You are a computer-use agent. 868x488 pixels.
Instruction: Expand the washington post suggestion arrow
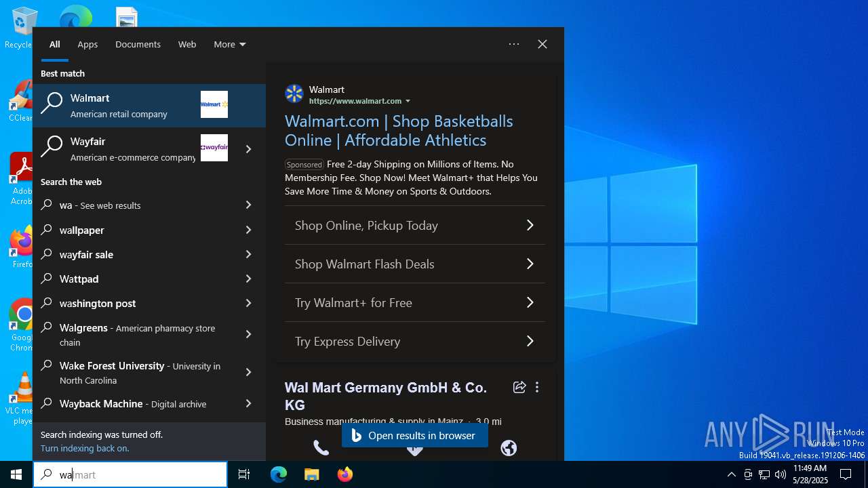click(248, 303)
